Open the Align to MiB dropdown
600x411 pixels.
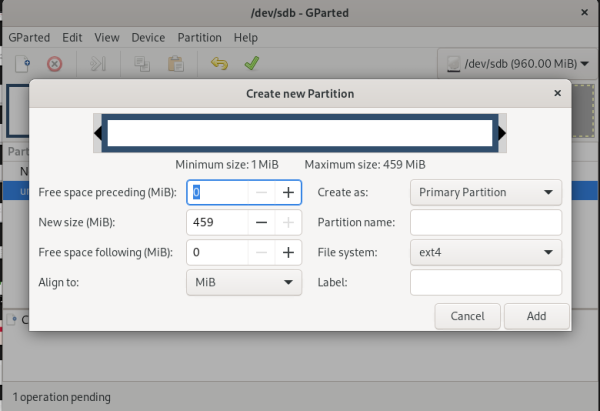coord(244,283)
